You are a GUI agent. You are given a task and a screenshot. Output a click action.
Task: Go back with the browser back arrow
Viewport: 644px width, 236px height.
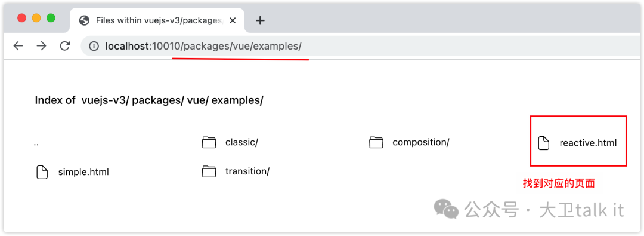click(18, 46)
